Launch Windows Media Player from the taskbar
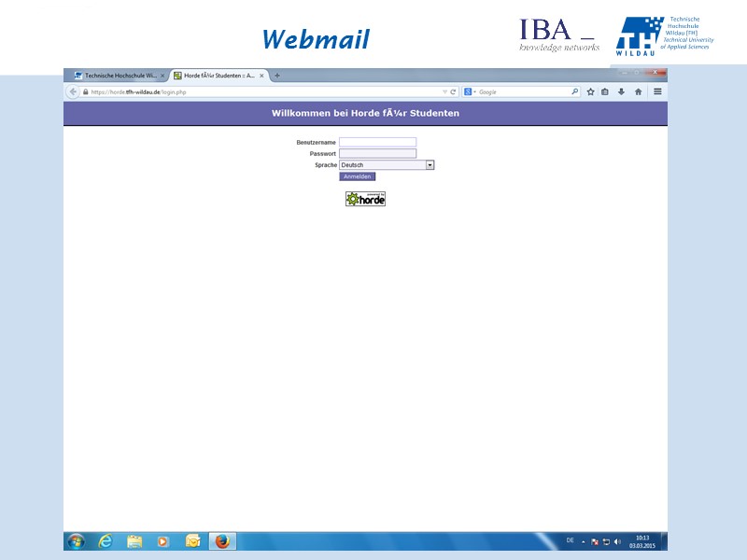The width and height of the screenshot is (747, 560). 162,541
